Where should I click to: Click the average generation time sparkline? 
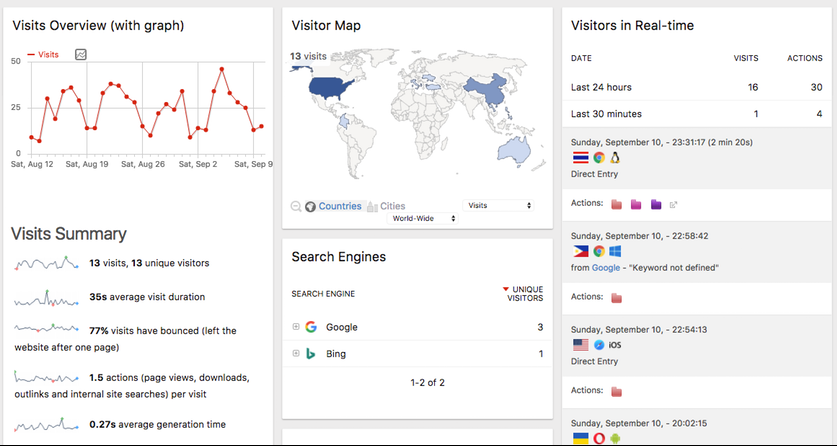point(46,425)
